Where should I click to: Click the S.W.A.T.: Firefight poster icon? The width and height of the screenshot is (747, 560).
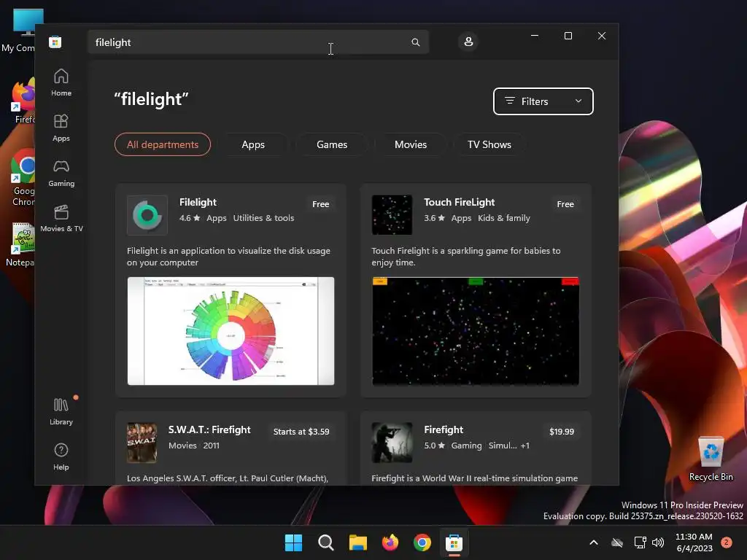pos(142,443)
